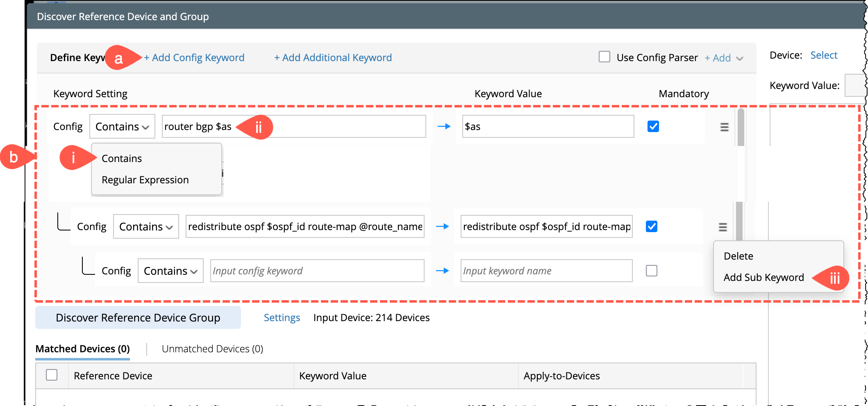Click the blue arrow next to router bgp keyword

coord(444,127)
